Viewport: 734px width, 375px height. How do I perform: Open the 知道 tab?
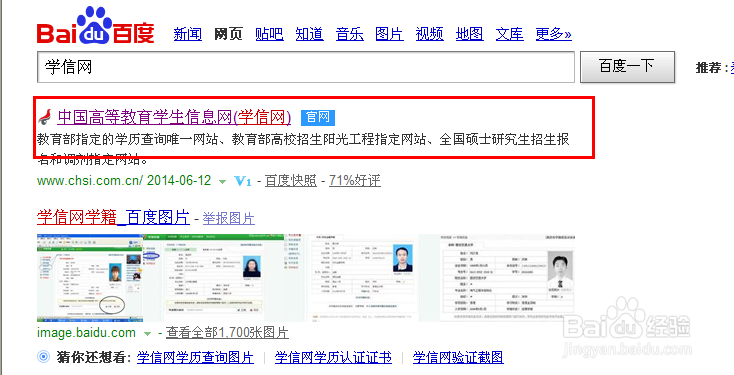click(309, 34)
